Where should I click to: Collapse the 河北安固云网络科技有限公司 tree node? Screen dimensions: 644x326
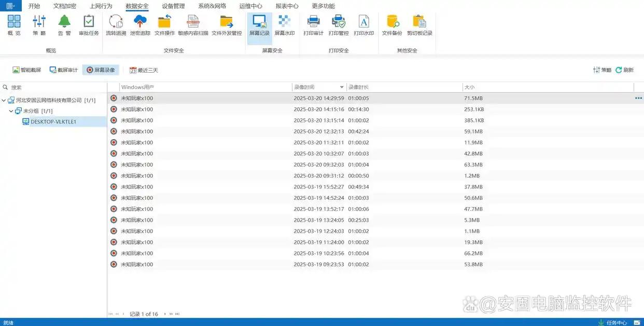coord(4,100)
